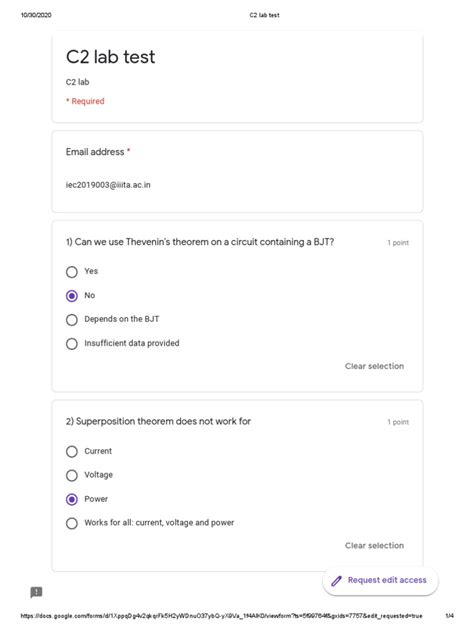
Task: Click the question 1 Thevenin's theorem text
Action: click(x=200, y=242)
